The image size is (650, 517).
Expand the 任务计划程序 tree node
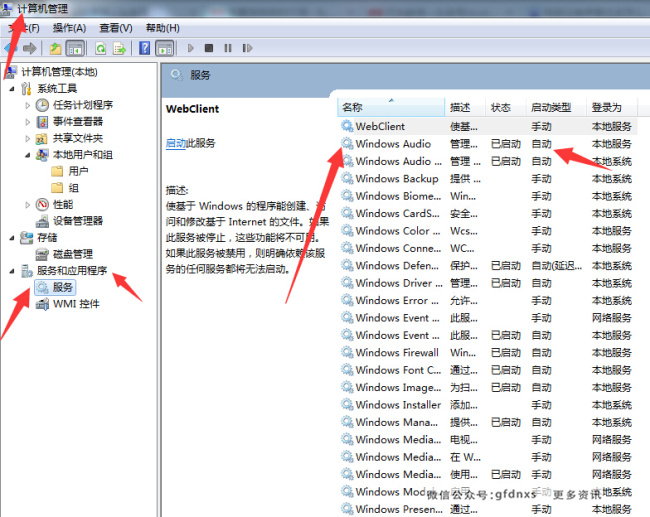coord(28,105)
